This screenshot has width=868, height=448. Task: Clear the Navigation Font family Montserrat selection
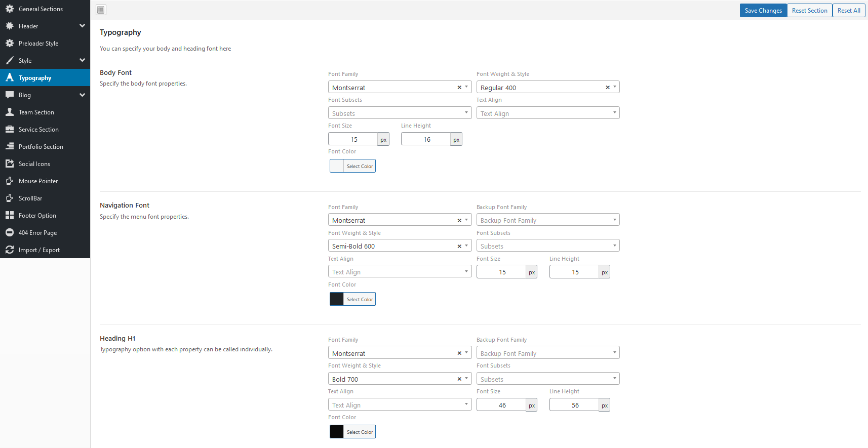click(x=459, y=220)
